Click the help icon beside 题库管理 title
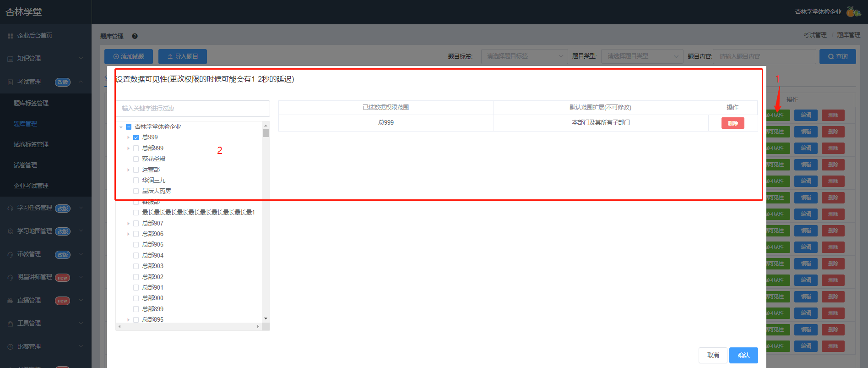 tap(135, 36)
